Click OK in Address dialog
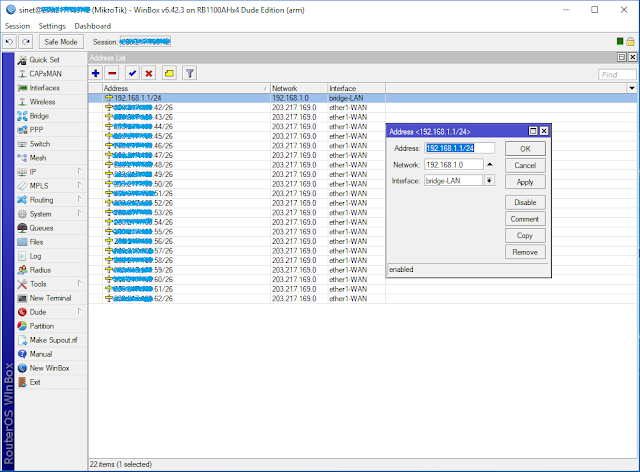 (x=525, y=149)
